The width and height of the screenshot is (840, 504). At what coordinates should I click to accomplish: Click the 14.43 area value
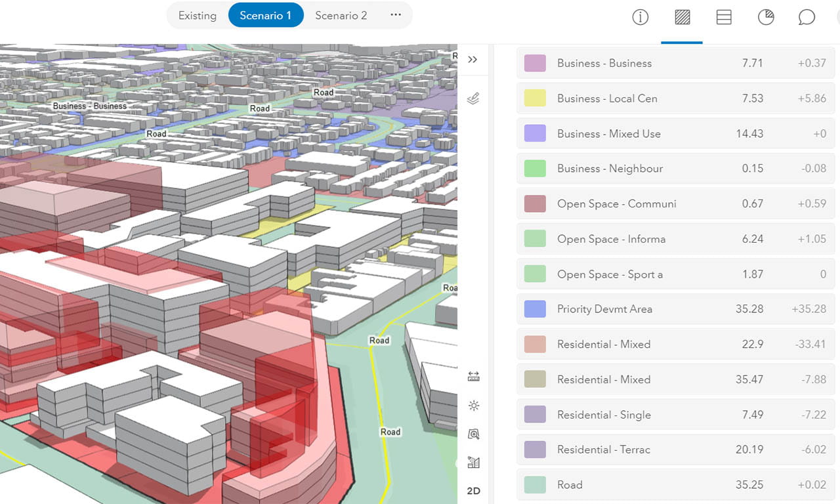749,134
